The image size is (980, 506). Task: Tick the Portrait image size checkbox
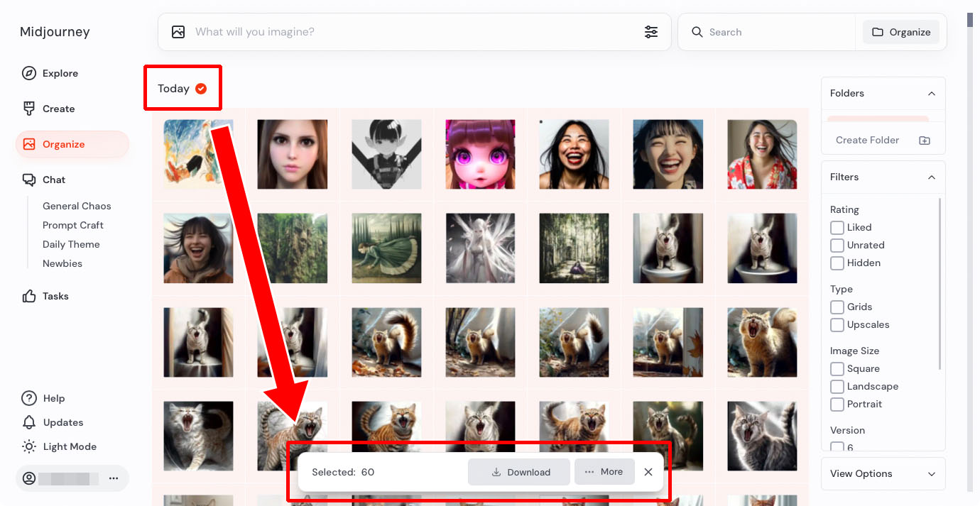837,405
